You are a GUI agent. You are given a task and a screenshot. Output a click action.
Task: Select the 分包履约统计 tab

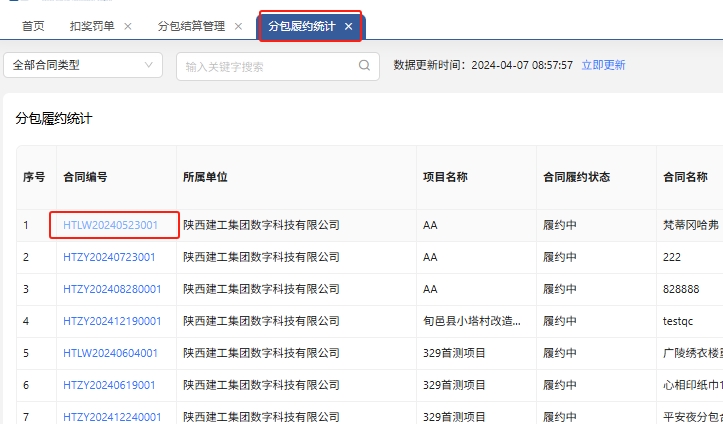click(x=302, y=27)
